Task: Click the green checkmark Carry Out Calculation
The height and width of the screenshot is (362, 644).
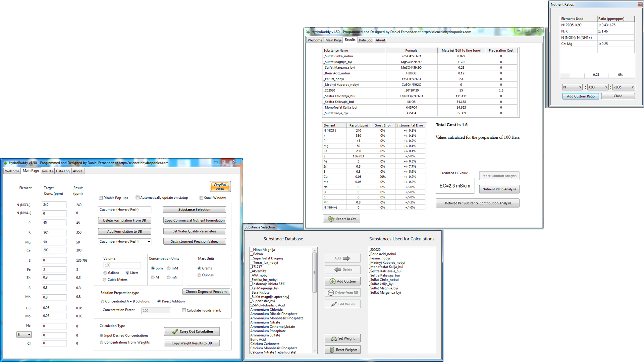Action: point(175,331)
